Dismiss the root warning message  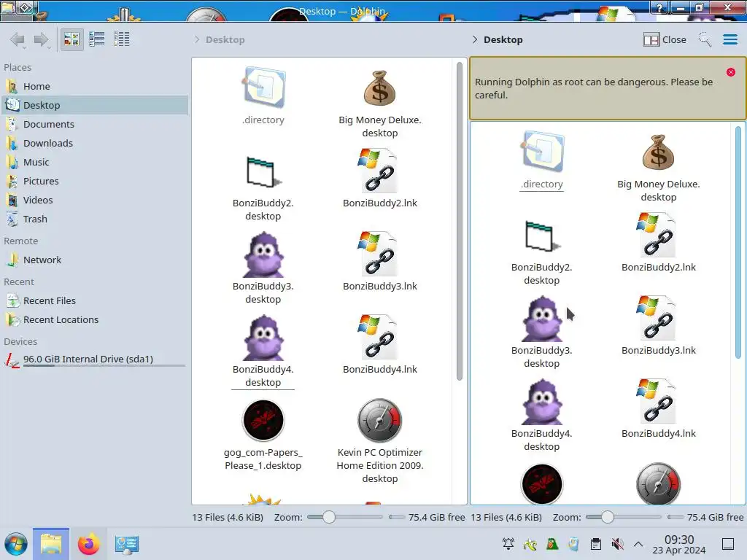tap(731, 72)
